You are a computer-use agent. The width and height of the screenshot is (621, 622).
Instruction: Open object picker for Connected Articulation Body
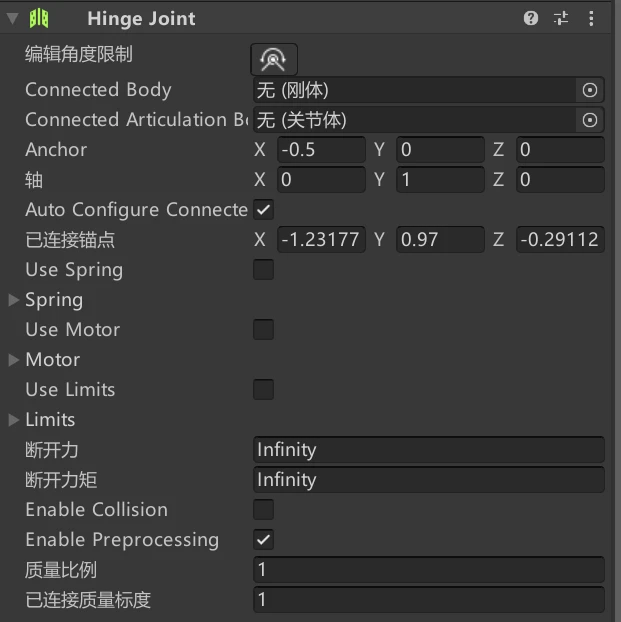click(x=590, y=120)
